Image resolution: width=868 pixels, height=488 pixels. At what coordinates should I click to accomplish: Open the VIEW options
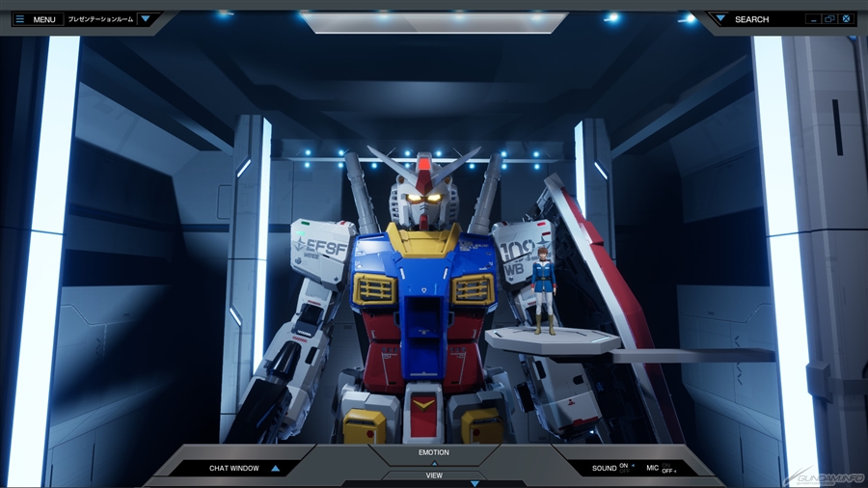[433, 474]
